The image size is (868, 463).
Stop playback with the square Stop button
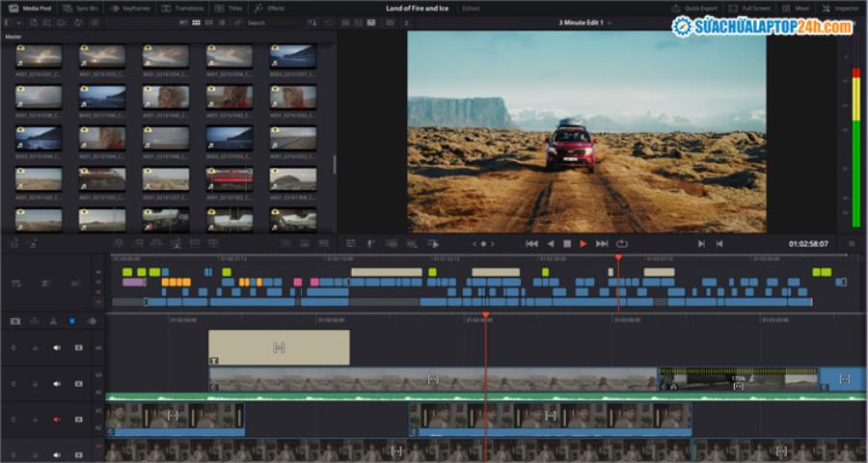[x=567, y=244]
